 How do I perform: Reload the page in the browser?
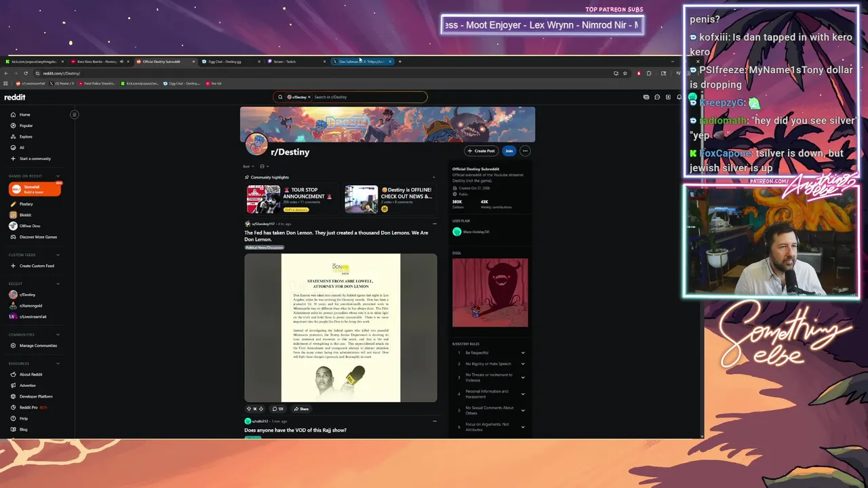(x=26, y=73)
